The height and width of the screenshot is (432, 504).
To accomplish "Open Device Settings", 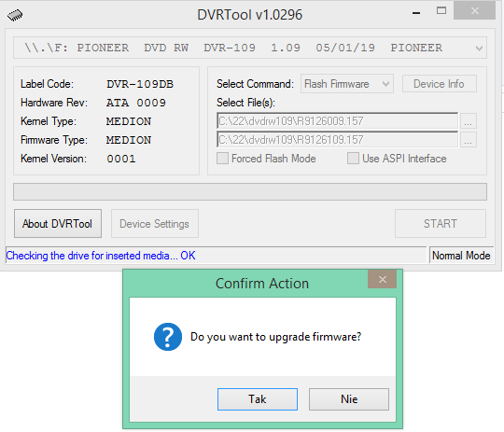I will (155, 224).
